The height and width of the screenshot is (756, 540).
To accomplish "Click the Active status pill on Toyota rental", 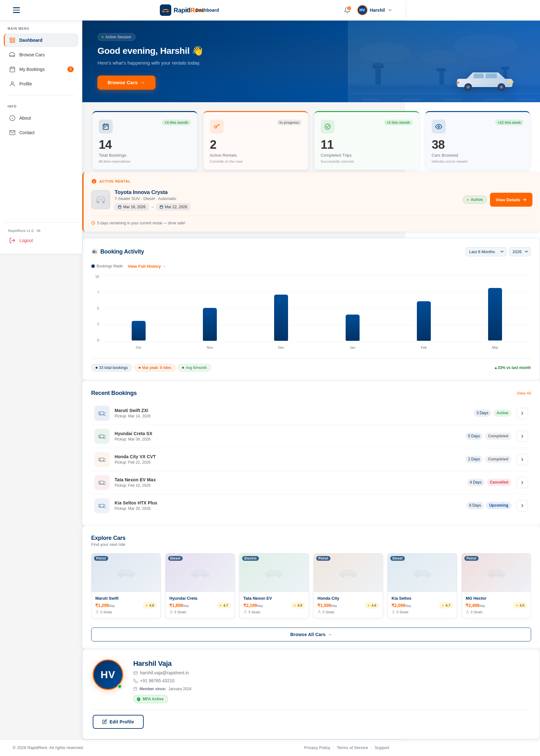I will pos(474,199).
